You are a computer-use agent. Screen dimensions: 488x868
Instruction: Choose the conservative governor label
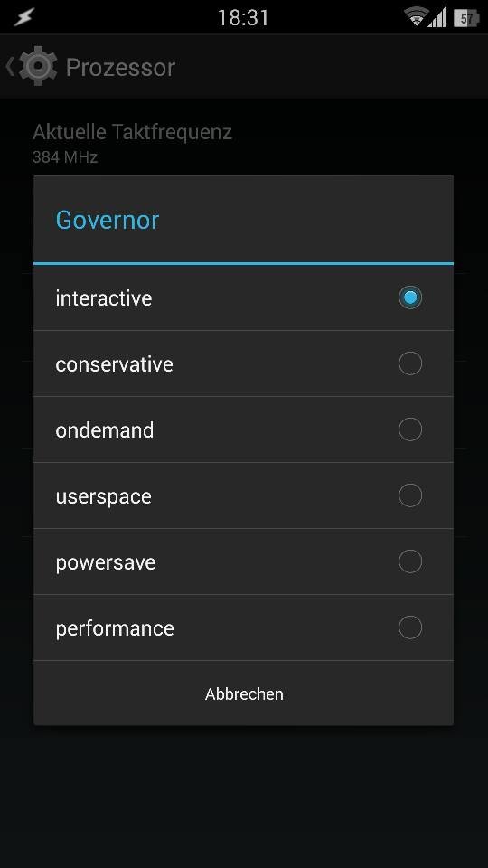pyautogui.click(x=114, y=364)
